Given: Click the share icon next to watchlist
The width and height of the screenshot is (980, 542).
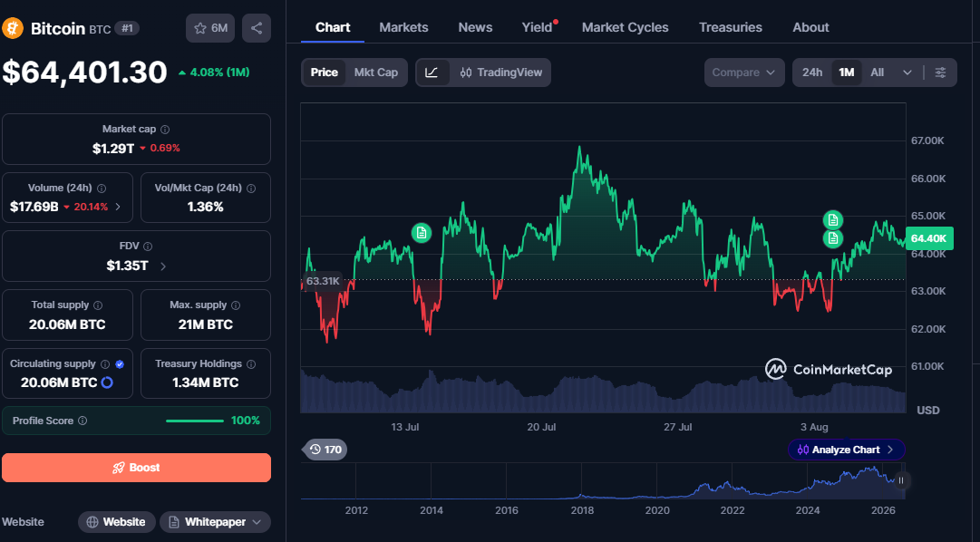Looking at the screenshot, I should pyautogui.click(x=257, y=28).
